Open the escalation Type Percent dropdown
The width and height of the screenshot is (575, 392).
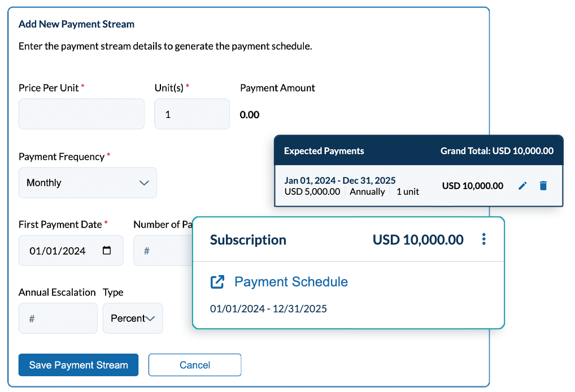click(133, 319)
